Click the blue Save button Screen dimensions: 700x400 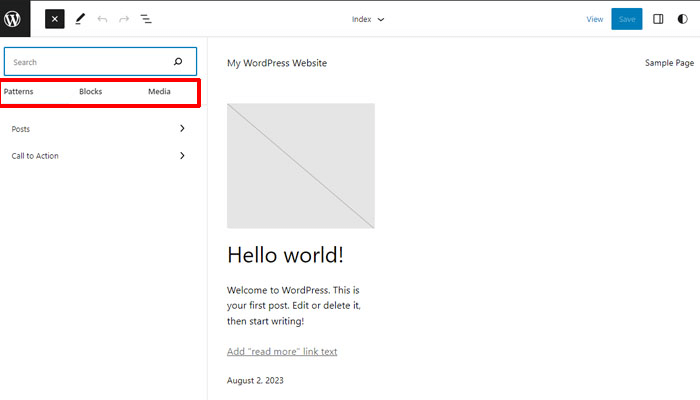(x=627, y=19)
